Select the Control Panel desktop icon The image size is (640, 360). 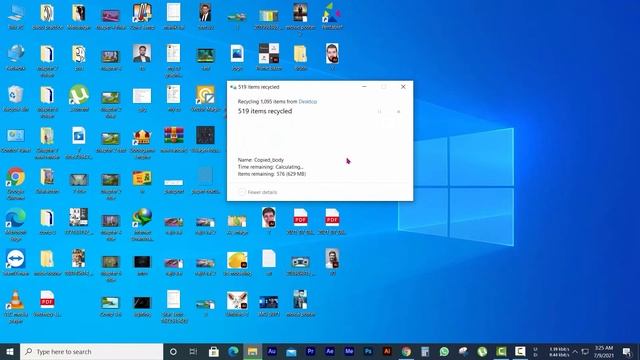(x=16, y=139)
